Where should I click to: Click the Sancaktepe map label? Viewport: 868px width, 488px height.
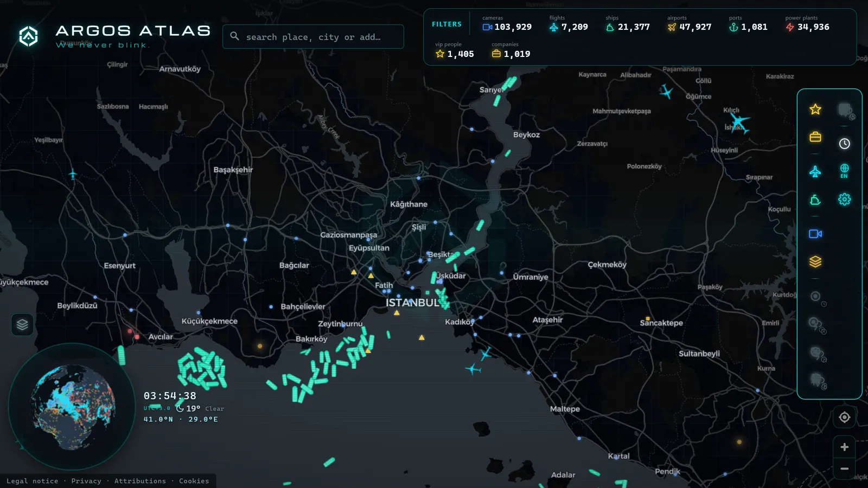click(661, 323)
